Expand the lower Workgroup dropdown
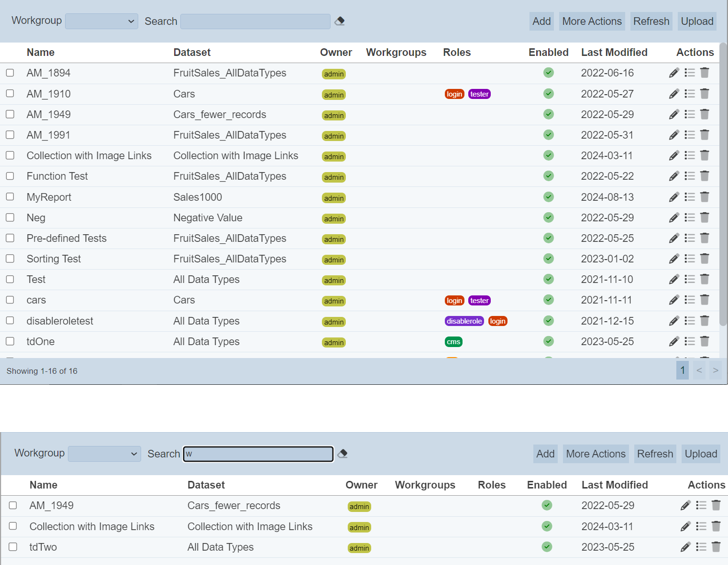The height and width of the screenshot is (565, 728). 104,454
